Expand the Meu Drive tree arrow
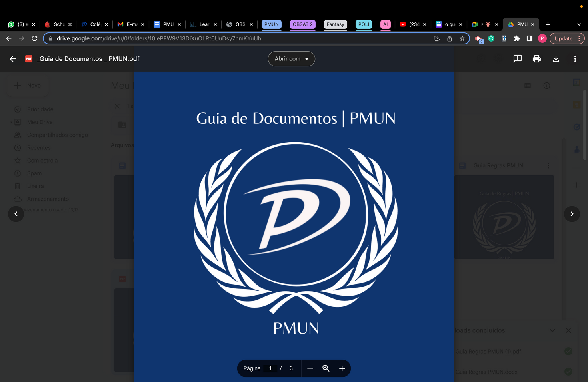 point(11,122)
